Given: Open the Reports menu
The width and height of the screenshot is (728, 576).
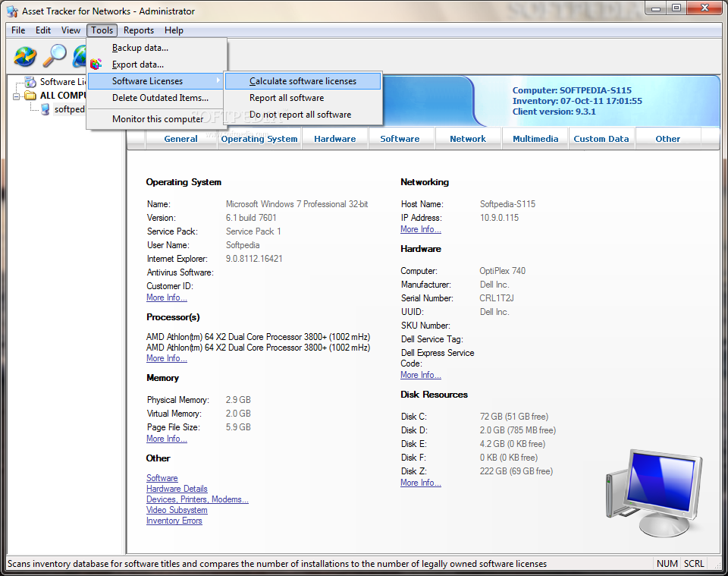Looking at the screenshot, I should [138, 30].
